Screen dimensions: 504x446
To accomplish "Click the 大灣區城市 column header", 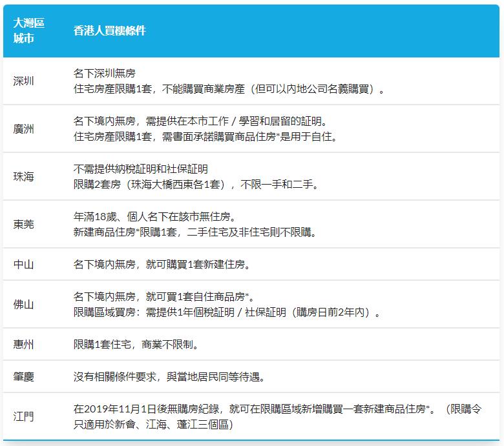I will [x=28, y=31].
